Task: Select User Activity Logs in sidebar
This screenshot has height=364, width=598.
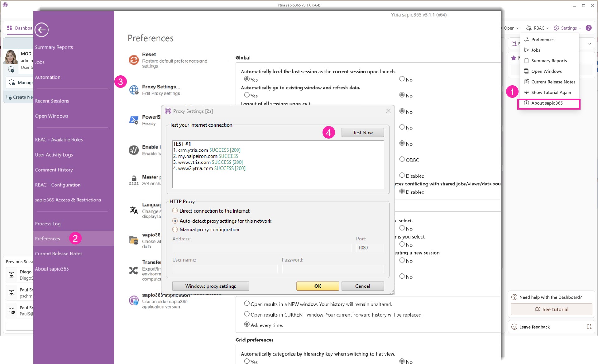Action: click(x=54, y=155)
